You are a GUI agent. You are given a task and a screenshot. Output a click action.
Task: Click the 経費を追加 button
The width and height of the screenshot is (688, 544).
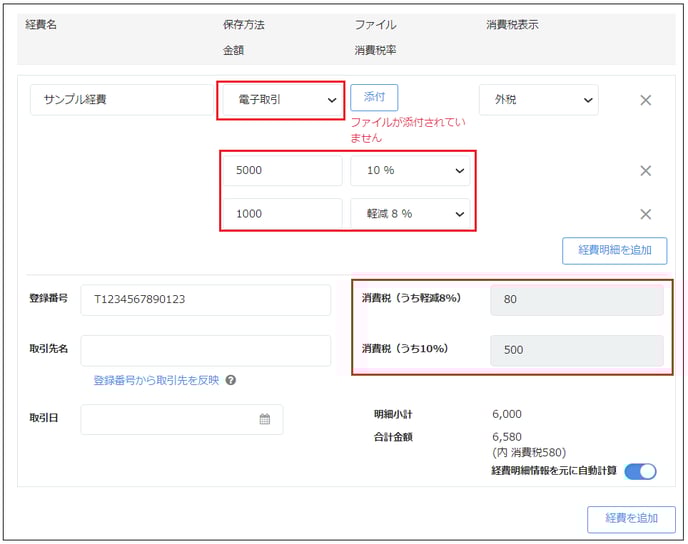pos(631,519)
